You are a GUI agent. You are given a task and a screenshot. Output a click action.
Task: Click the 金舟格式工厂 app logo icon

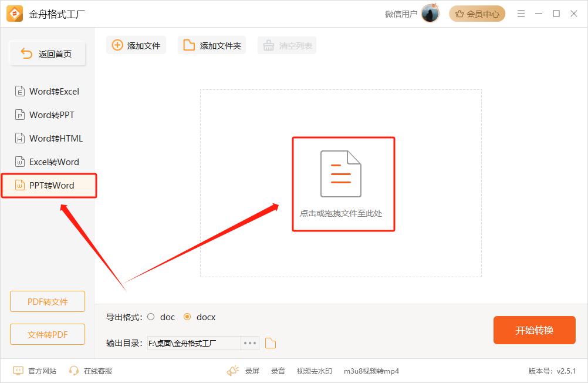[15, 14]
